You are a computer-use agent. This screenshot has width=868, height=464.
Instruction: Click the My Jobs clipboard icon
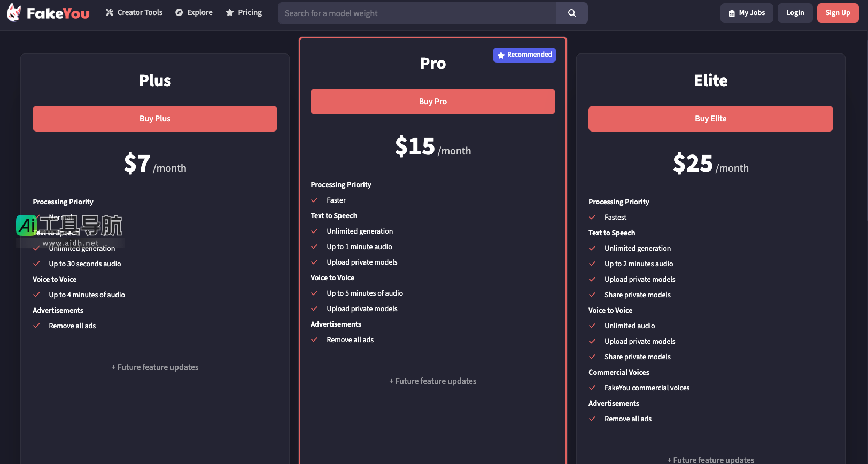(732, 13)
